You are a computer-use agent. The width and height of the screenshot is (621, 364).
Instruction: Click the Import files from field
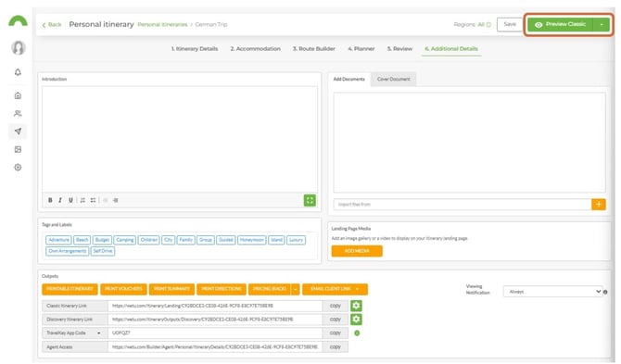click(x=463, y=204)
